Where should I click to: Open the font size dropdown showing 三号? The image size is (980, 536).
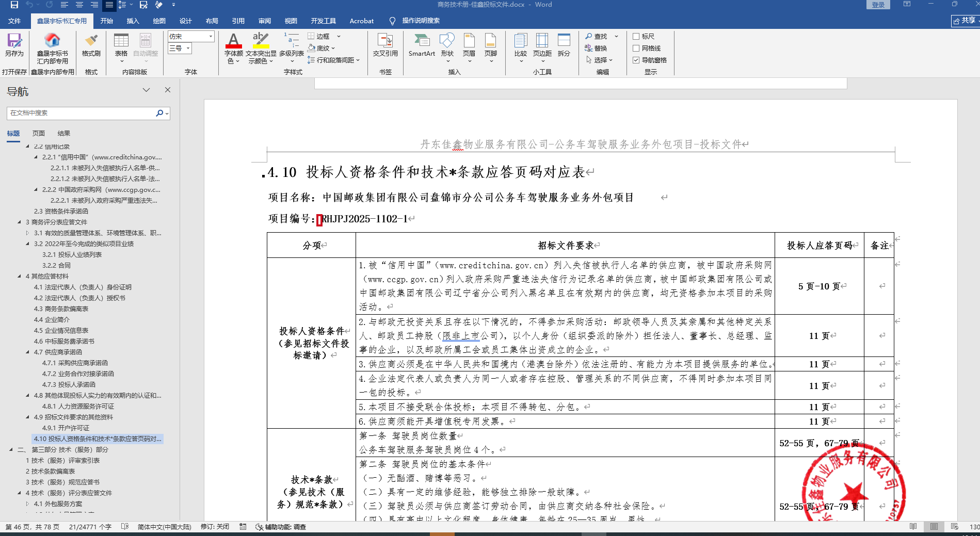188,48
